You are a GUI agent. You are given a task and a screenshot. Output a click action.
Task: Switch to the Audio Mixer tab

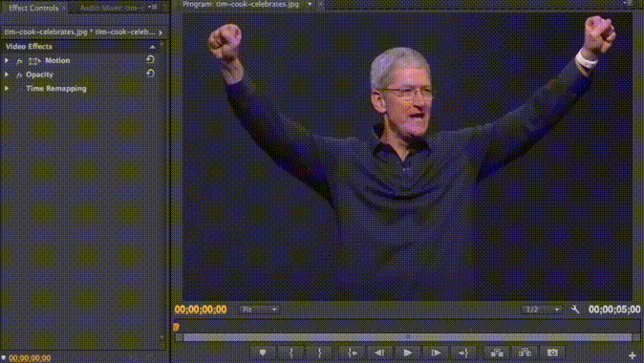(x=111, y=8)
